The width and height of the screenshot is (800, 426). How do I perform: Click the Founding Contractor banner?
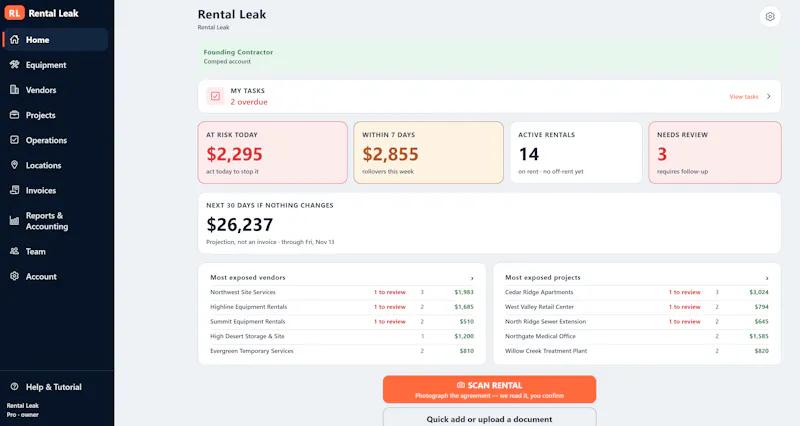(489, 57)
